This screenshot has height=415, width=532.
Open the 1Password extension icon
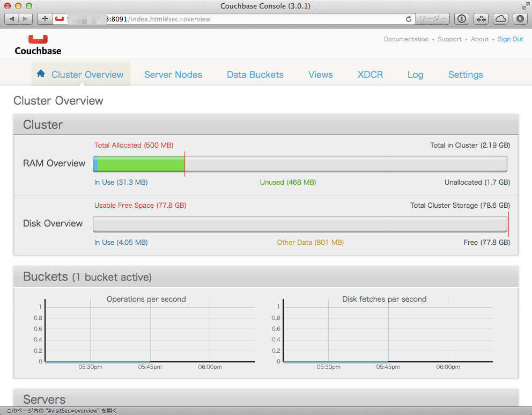[x=461, y=19]
